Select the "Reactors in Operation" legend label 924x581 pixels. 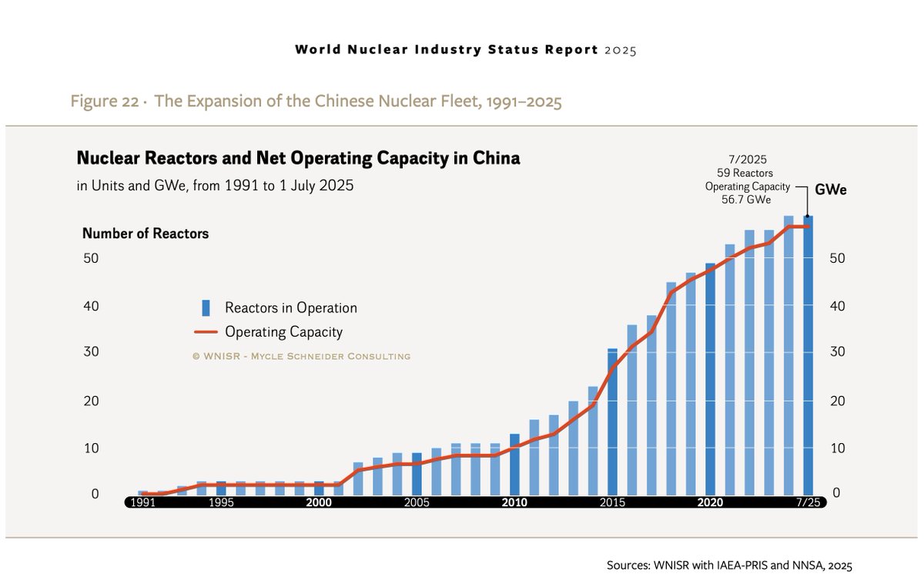point(291,307)
